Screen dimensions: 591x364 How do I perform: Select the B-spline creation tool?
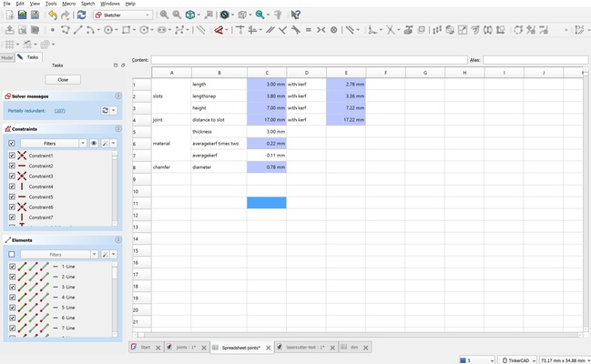tap(179, 30)
